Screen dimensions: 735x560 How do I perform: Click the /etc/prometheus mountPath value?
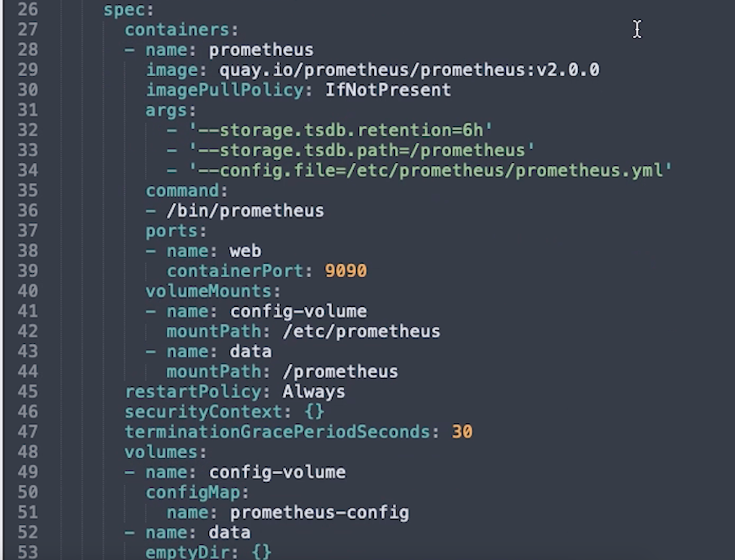pyautogui.click(x=362, y=331)
